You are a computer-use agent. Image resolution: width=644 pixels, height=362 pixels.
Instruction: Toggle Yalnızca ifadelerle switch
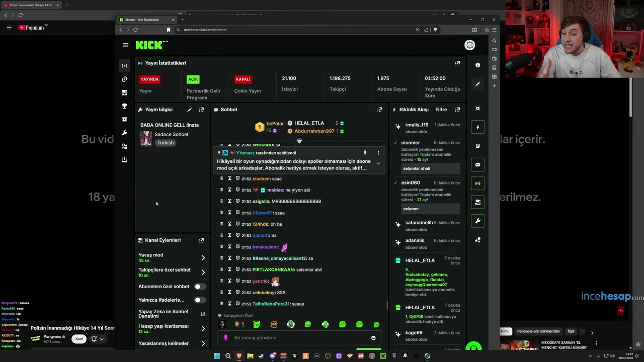click(200, 300)
